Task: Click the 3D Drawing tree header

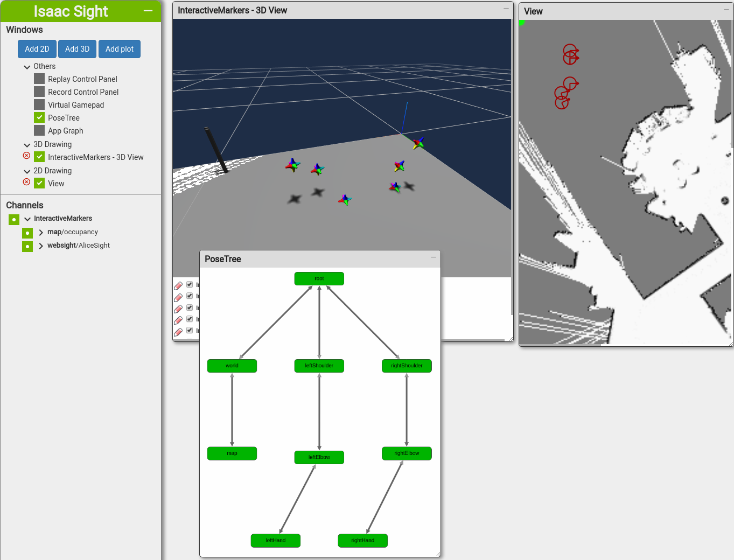Action: click(52, 144)
